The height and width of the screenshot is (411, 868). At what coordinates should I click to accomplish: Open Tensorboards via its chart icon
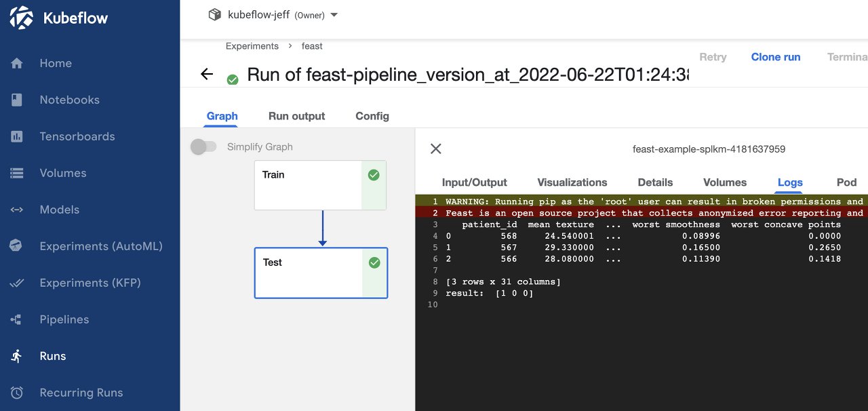coord(17,136)
